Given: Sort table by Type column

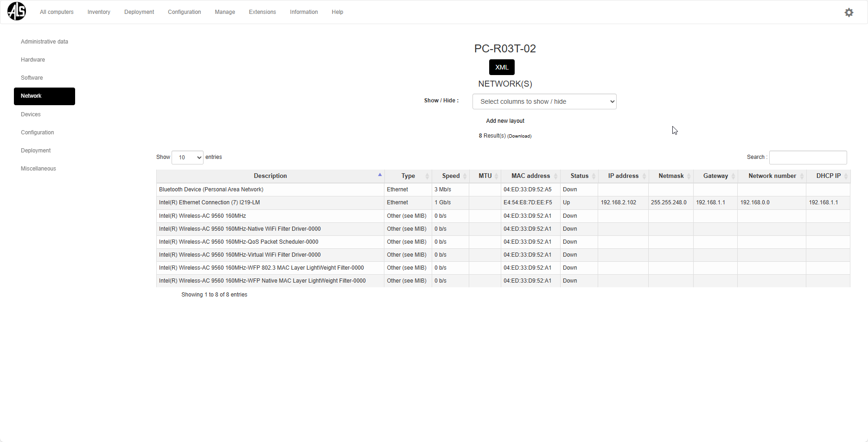Looking at the screenshot, I should pyautogui.click(x=408, y=176).
